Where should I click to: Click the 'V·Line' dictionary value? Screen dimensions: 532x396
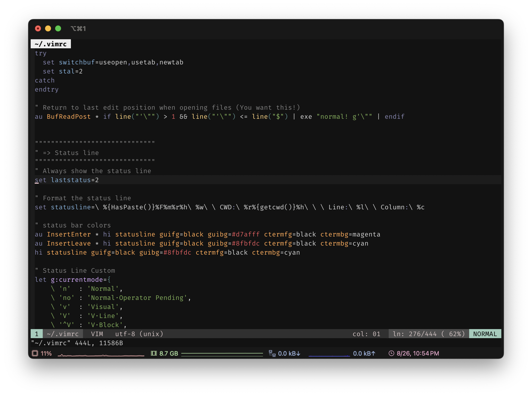tap(103, 316)
